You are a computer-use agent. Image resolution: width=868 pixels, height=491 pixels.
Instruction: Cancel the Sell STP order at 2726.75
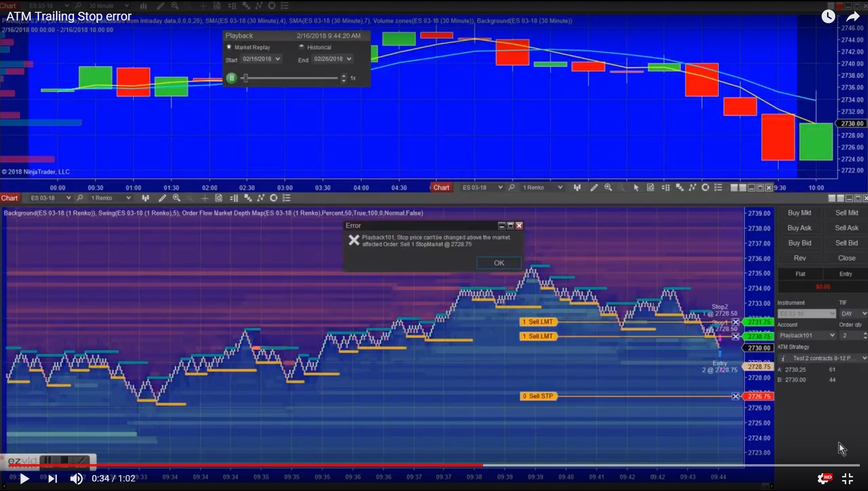735,396
